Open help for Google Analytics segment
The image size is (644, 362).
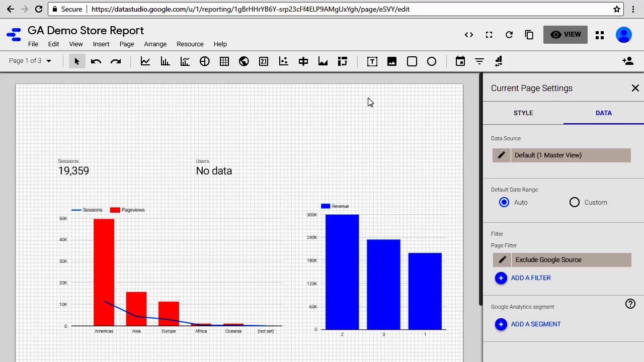(630, 304)
